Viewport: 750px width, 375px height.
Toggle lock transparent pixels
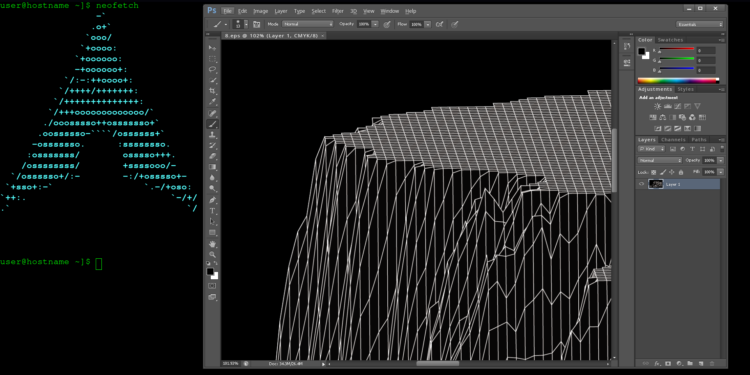[654, 172]
